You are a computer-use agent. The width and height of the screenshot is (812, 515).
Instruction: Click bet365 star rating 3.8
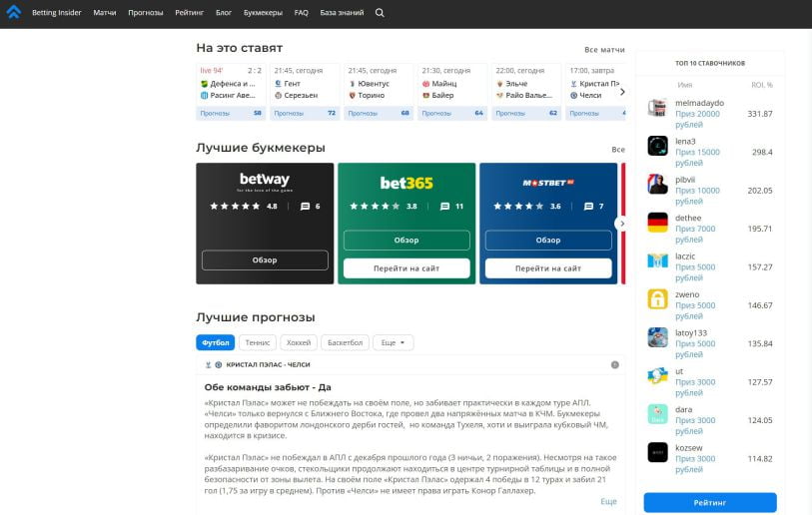(375, 206)
